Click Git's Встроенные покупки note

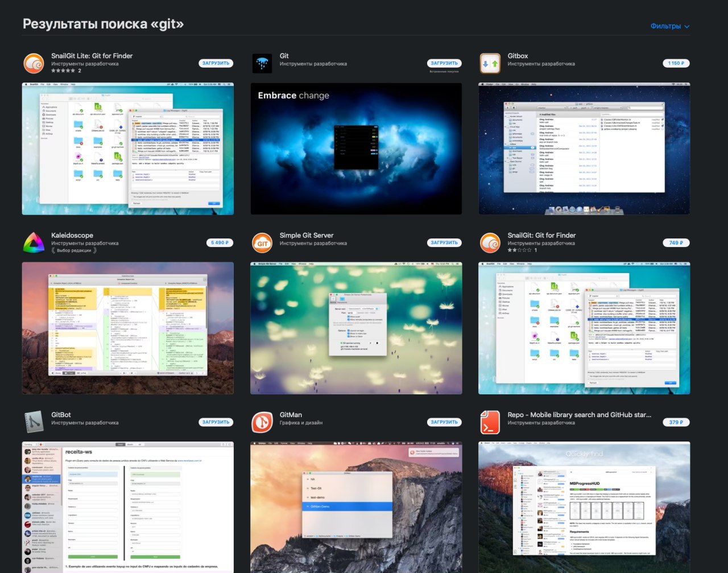(444, 71)
